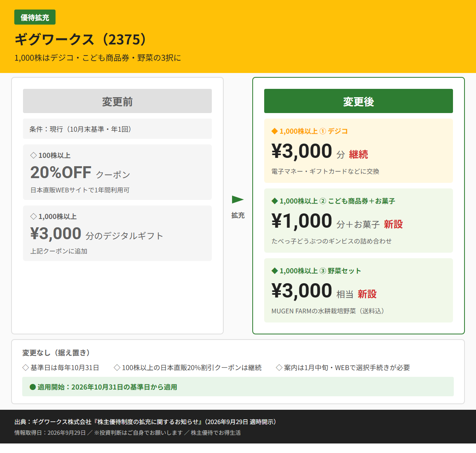Image resolution: width=476 pixels, height=453 pixels.
Task: Click the ¥3,000 amount in the デジコ card
Action: tap(301, 151)
